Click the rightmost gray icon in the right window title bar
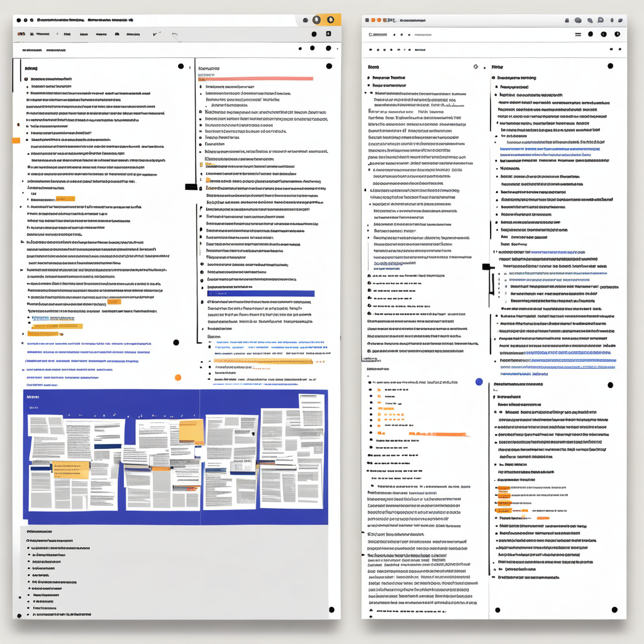The image size is (644, 644). point(619,20)
